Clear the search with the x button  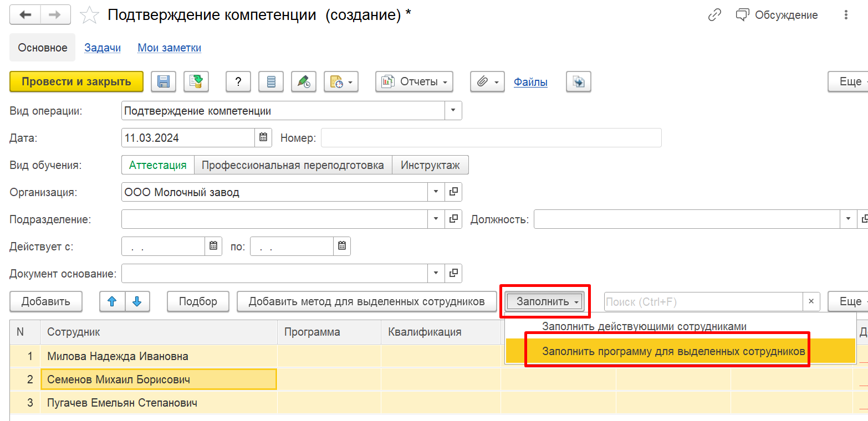811,302
